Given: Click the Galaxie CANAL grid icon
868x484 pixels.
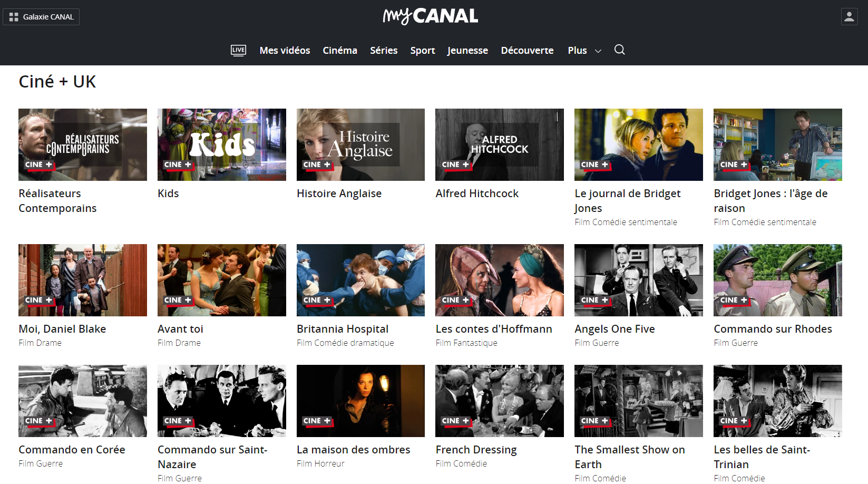Looking at the screenshot, I should 14,17.
